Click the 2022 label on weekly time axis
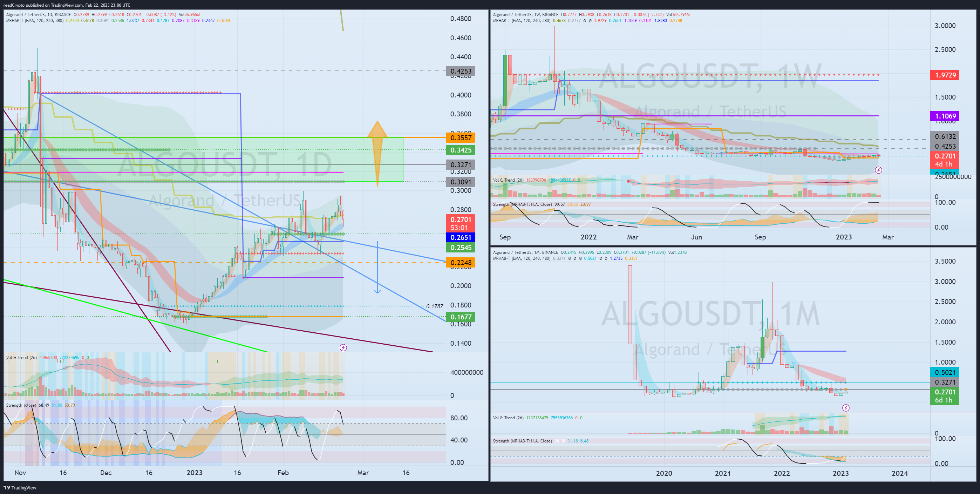 [x=588, y=237]
